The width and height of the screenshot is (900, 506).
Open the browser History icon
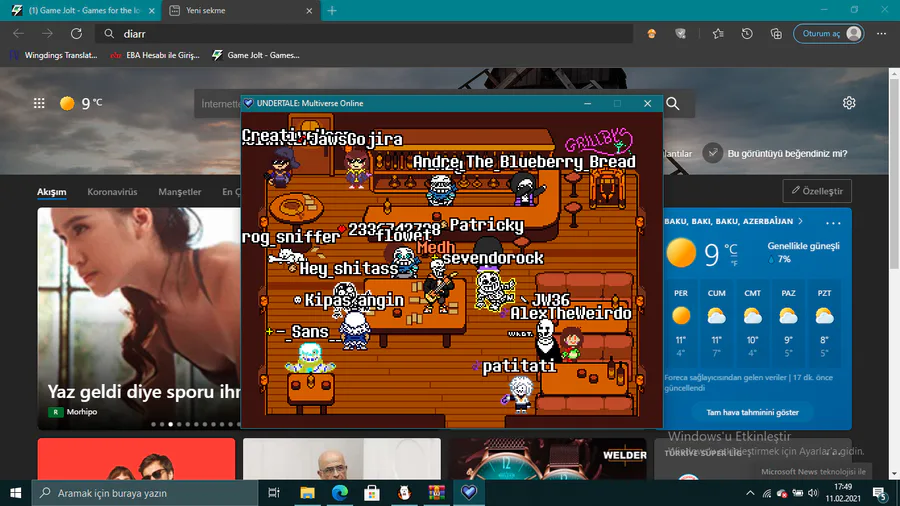(x=747, y=34)
